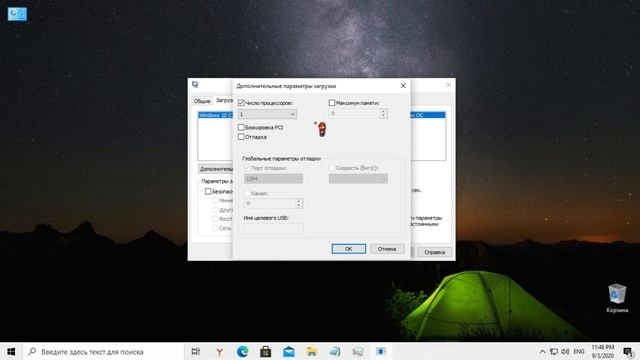Click the greyed Скорость checkbox

pos(332,168)
